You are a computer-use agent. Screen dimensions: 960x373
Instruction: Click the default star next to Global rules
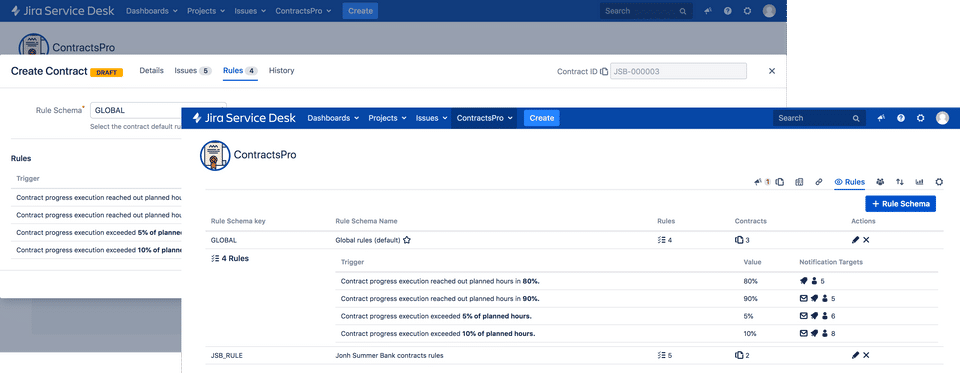pyautogui.click(x=407, y=240)
